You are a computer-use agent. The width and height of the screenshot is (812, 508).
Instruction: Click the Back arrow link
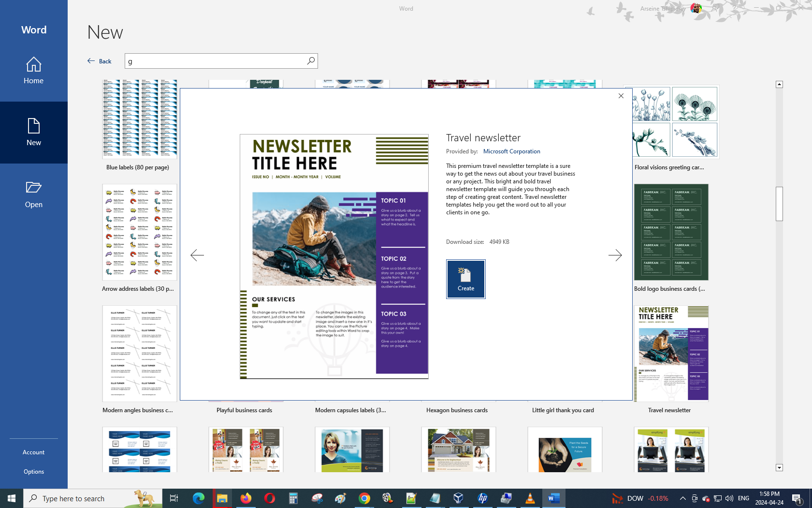point(100,61)
